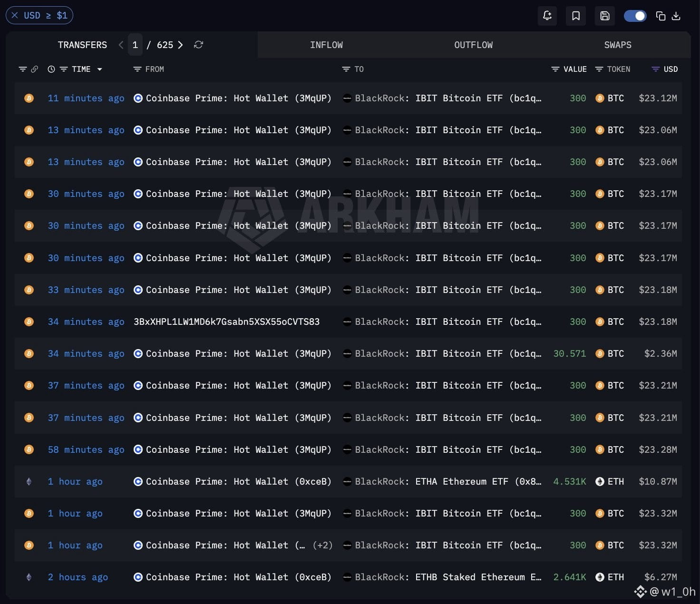Screen dimensions: 700x604
Task: Click the floppy disk save icon
Action: [x=605, y=16]
